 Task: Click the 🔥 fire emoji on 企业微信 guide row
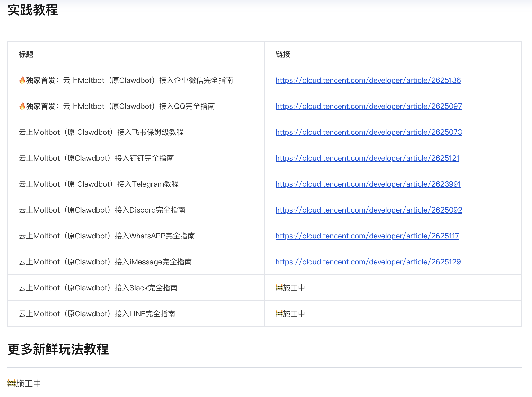(22, 80)
